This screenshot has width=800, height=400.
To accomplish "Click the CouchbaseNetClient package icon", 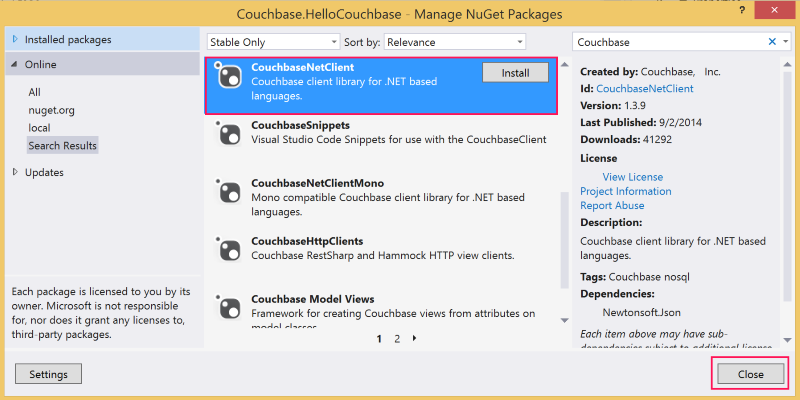I will point(230,77).
